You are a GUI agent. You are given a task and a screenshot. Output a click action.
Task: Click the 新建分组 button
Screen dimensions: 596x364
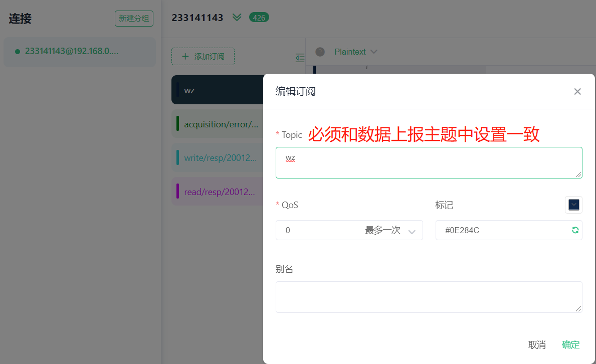134,19
